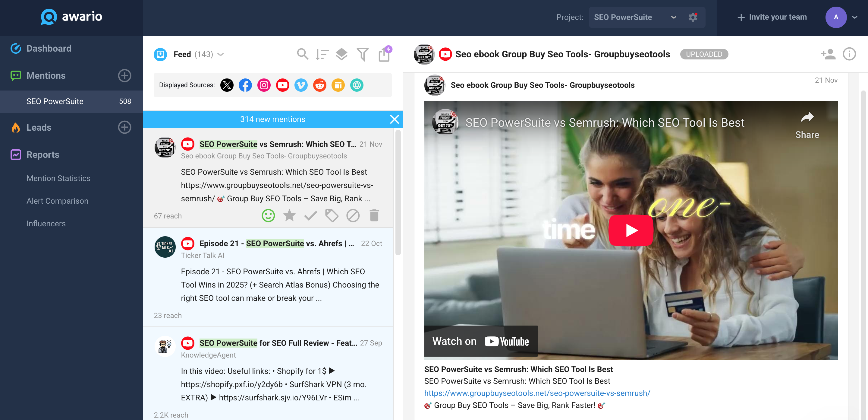Toggle the Vimeo displayed source
This screenshot has width=868, height=420.
pos(301,85)
